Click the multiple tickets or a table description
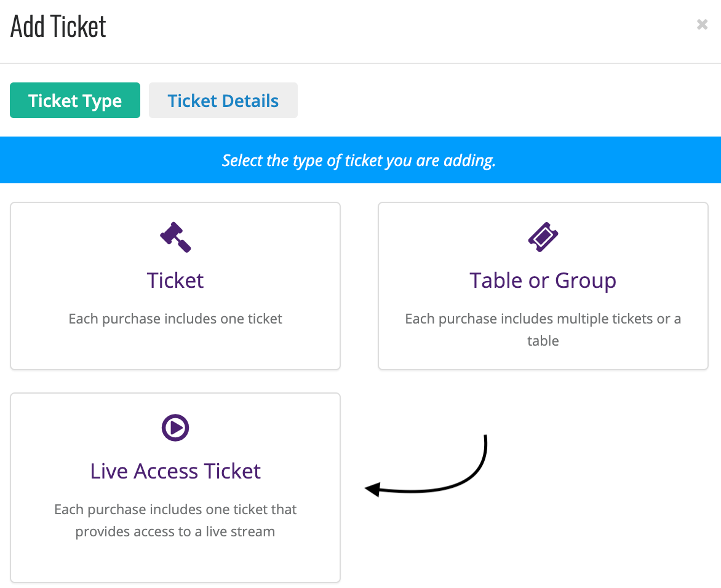721x588 pixels. (x=543, y=330)
